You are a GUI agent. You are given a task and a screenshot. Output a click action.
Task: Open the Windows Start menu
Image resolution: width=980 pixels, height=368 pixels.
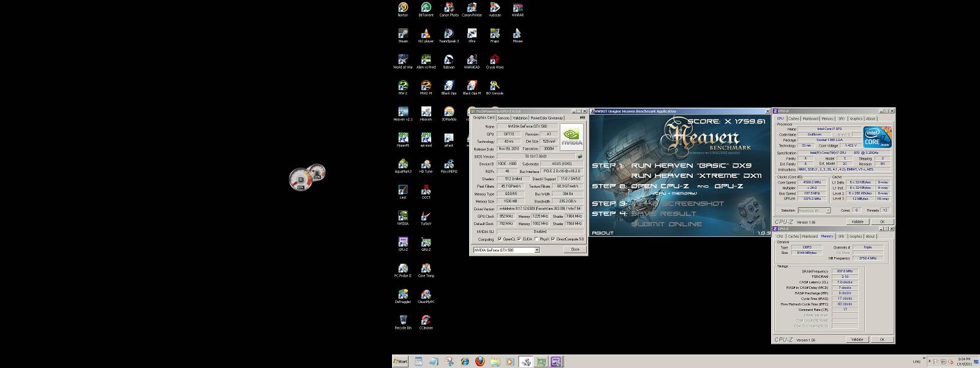pyautogui.click(x=400, y=361)
